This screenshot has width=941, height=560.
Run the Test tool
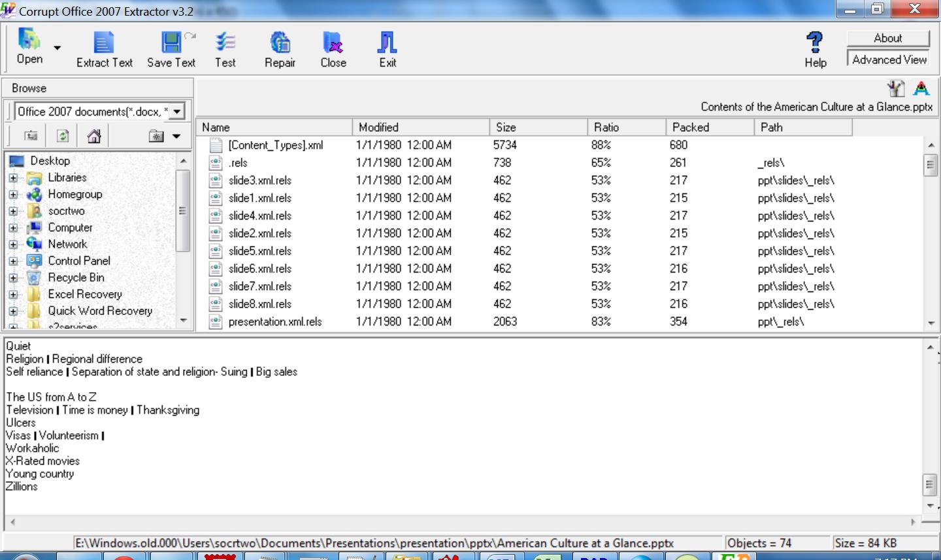225,50
